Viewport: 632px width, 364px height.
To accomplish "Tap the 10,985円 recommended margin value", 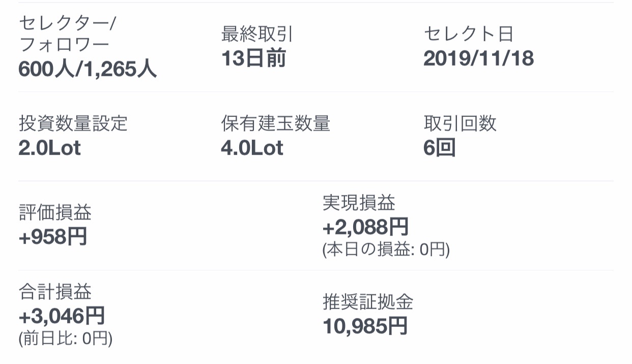I will click(365, 326).
